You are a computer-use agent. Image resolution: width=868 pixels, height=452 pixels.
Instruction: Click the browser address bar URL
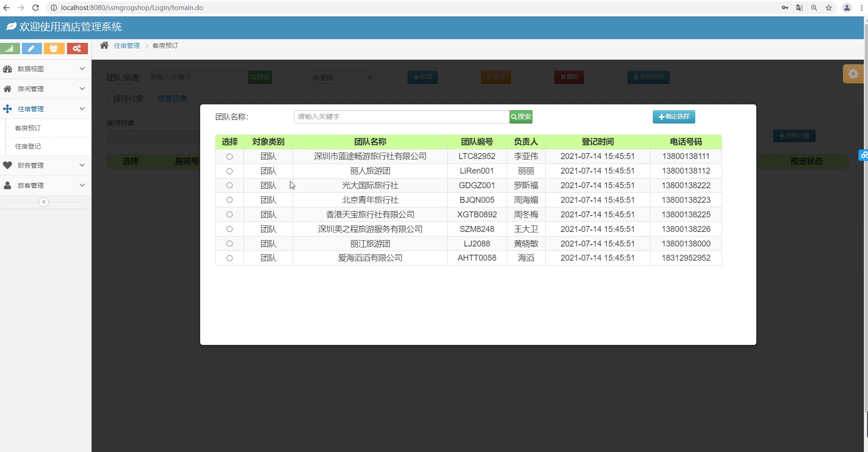pyautogui.click(x=132, y=8)
